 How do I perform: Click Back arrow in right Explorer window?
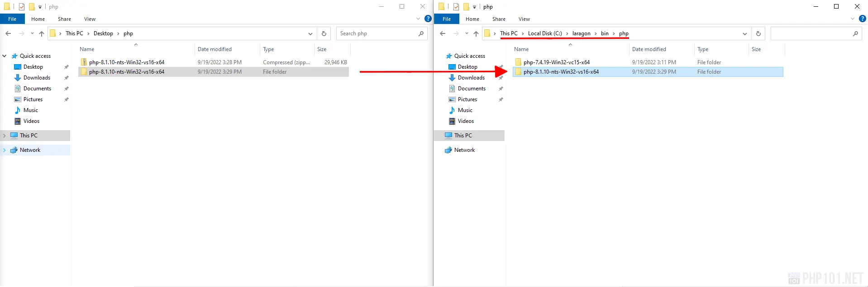point(443,33)
